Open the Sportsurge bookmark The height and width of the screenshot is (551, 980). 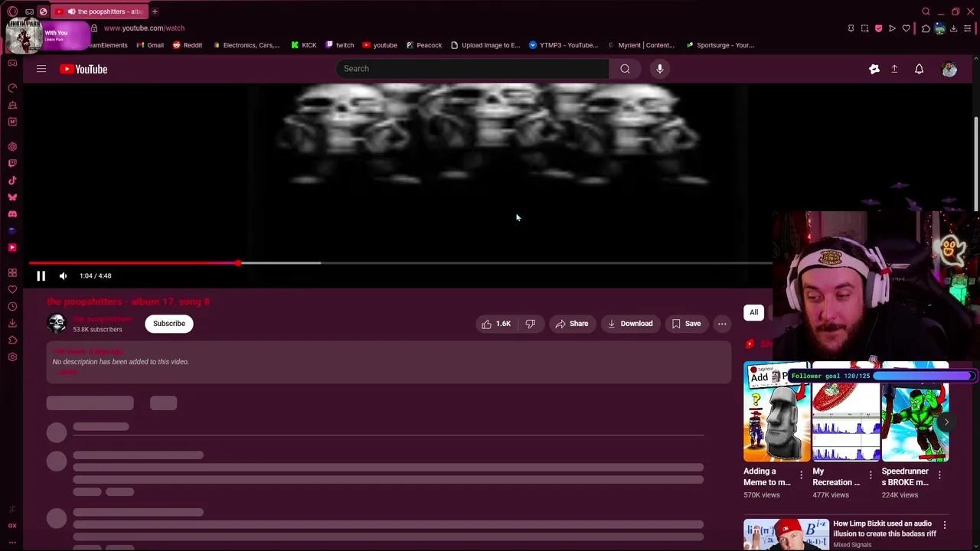click(x=720, y=45)
